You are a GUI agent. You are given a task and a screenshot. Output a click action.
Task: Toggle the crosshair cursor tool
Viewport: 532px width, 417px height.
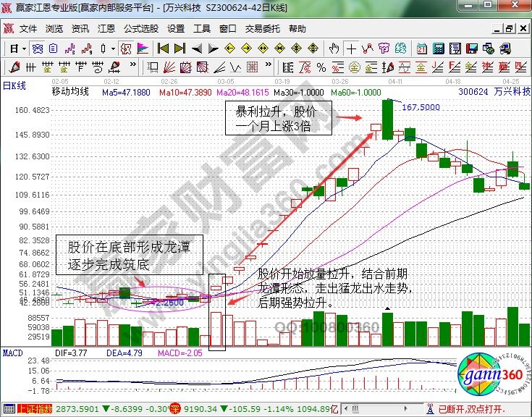(352, 49)
